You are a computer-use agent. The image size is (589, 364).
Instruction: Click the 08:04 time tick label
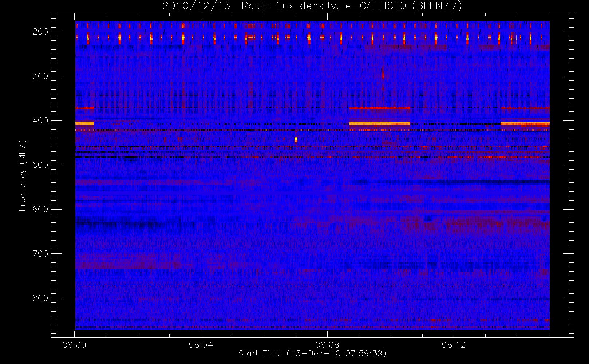click(x=201, y=345)
